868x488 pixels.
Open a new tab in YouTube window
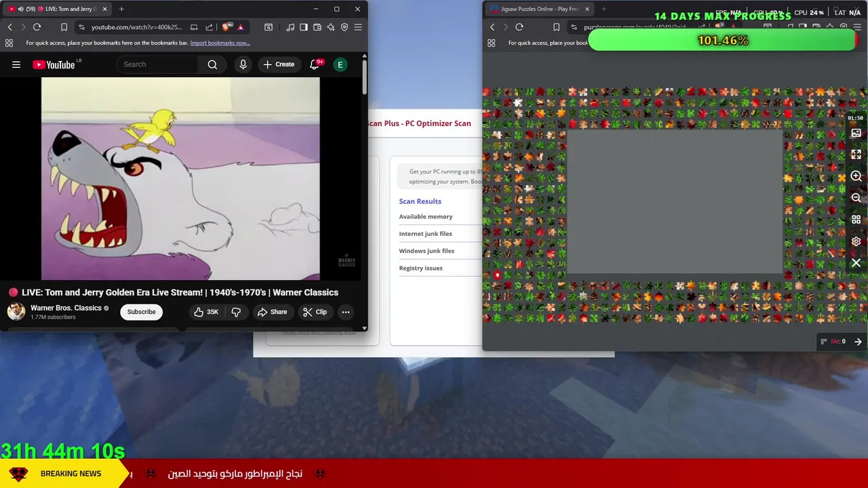point(121,9)
